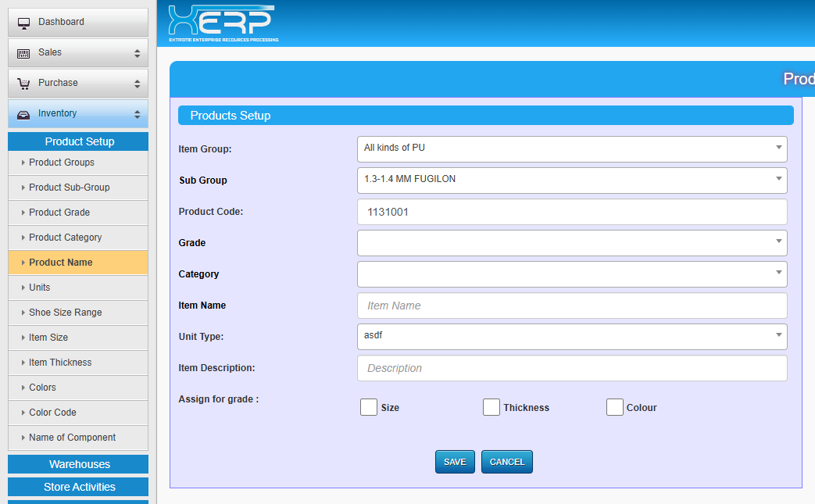Check the Thickness checkbox
This screenshot has height=504, width=815.
click(x=491, y=407)
